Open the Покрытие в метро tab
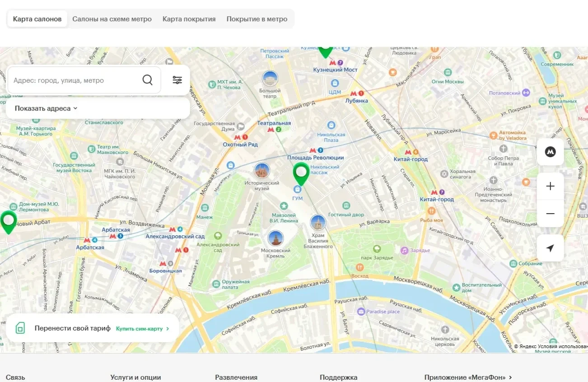The height and width of the screenshot is (382, 588). [257, 19]
